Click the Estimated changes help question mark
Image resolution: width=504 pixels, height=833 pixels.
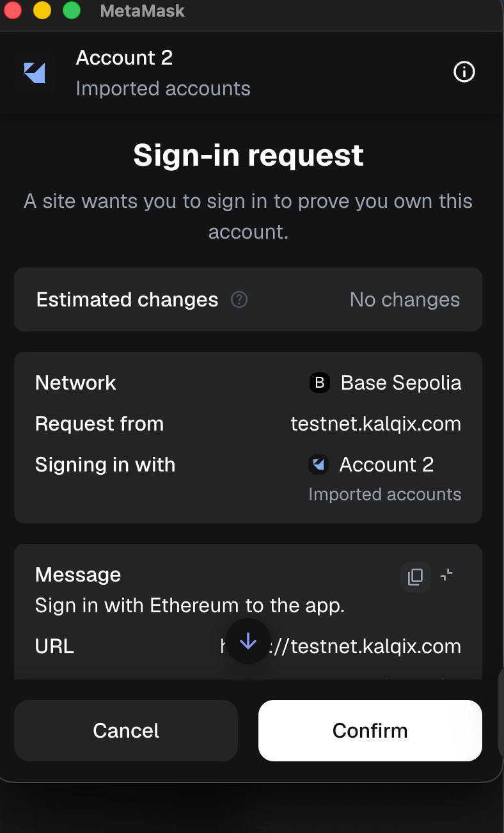pos(239,299)
